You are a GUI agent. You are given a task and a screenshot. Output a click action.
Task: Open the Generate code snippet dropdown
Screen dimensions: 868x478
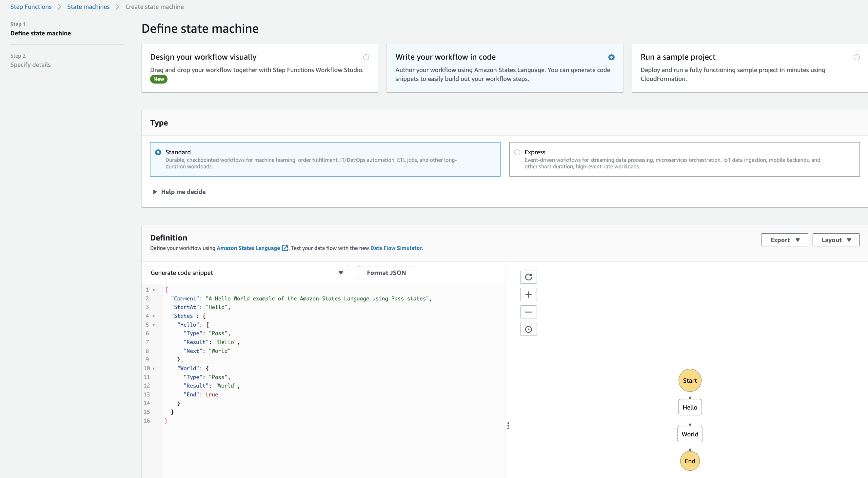click(247, 273)
